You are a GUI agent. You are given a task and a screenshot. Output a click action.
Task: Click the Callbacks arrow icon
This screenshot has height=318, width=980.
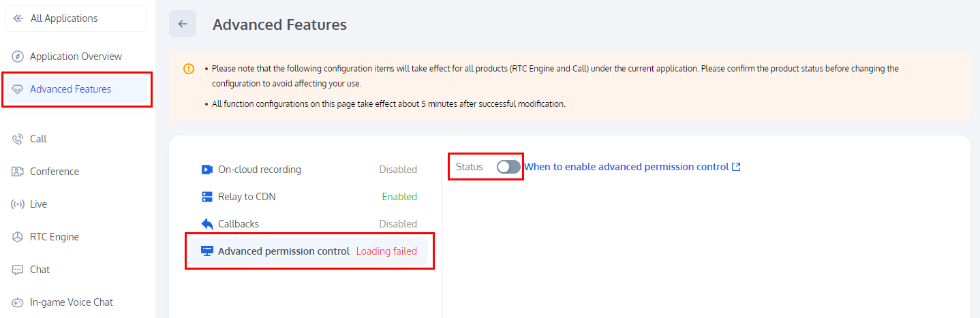pos(207,224)
